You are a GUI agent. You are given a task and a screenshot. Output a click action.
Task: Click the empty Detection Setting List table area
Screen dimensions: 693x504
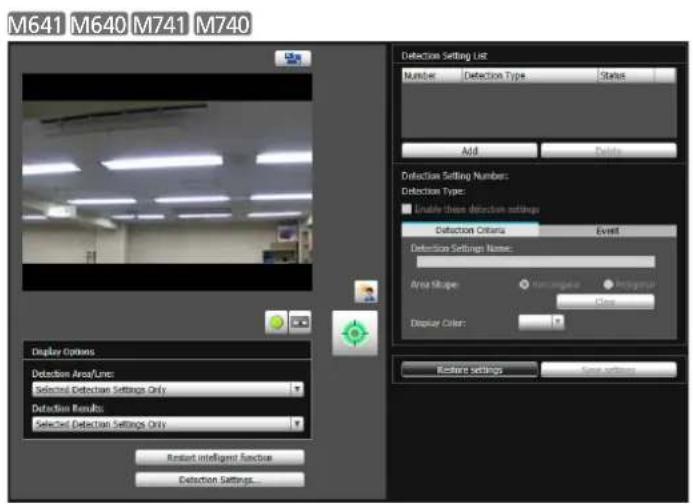[539, 111]
